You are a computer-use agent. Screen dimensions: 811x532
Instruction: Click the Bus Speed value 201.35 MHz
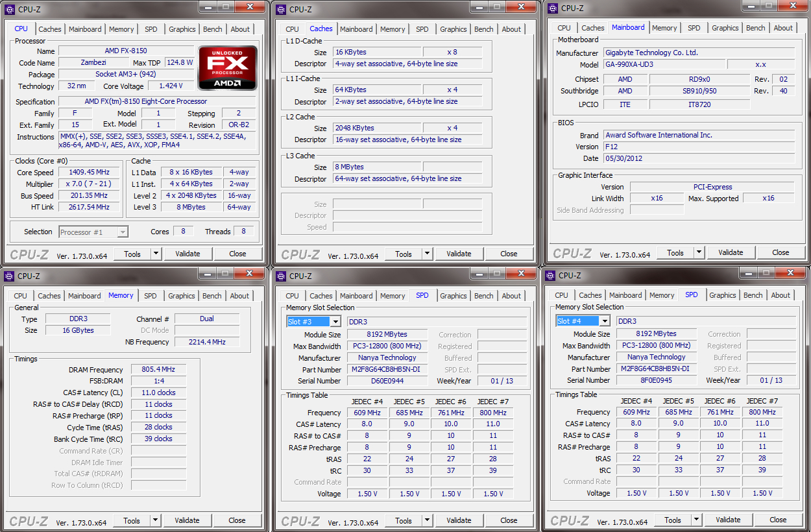89,195
